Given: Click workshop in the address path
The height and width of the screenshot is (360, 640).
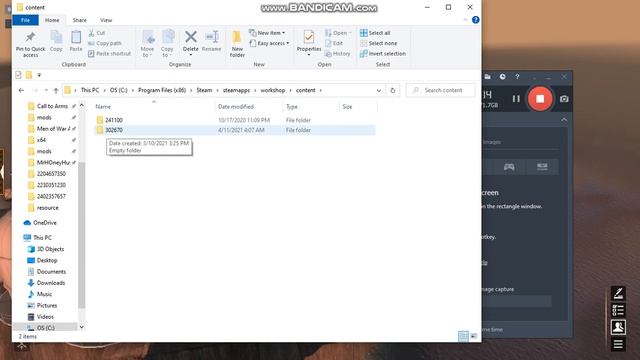Looking at the screenshot, I should [273, 90].
